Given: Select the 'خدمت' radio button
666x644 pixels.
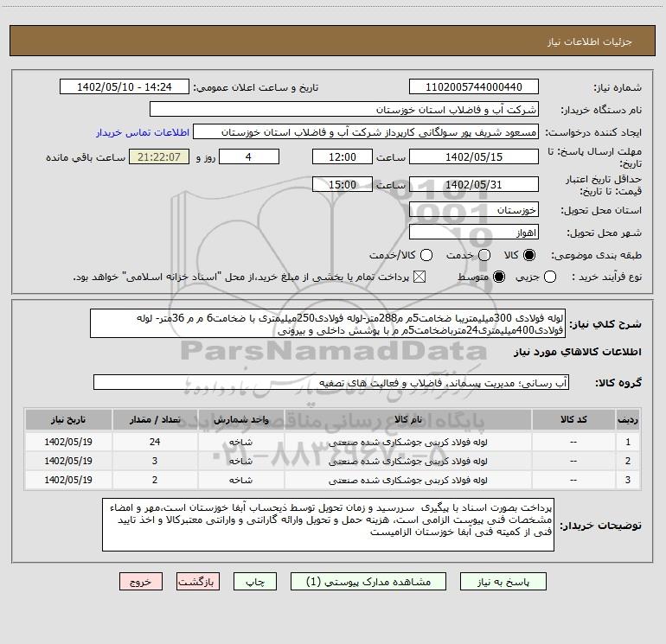Looking at the screenshot, I should click(484, 255).
